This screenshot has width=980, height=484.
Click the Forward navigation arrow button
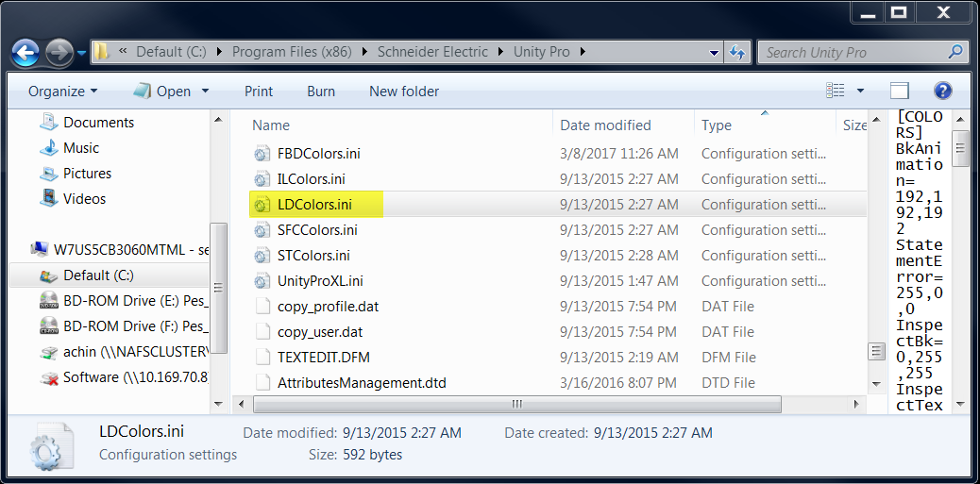[59, 53]
